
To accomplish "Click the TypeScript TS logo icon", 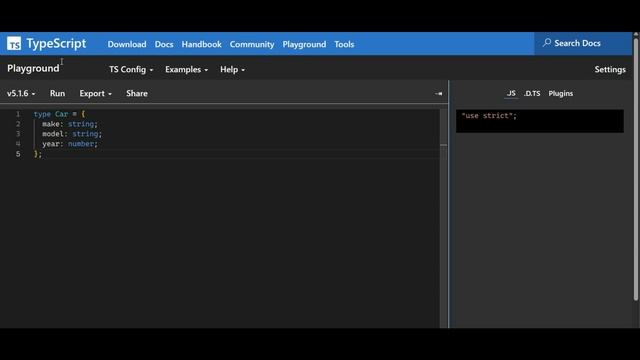I will click(x=14, y=43).
